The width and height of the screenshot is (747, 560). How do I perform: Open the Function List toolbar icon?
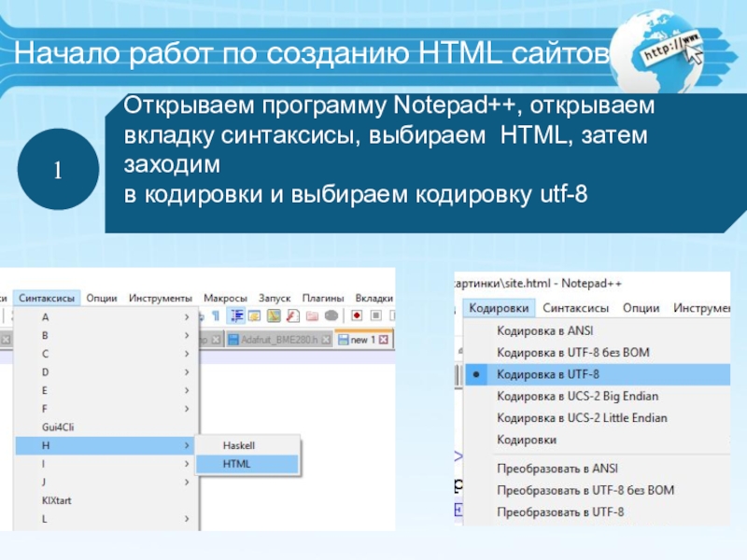[292, 315]
